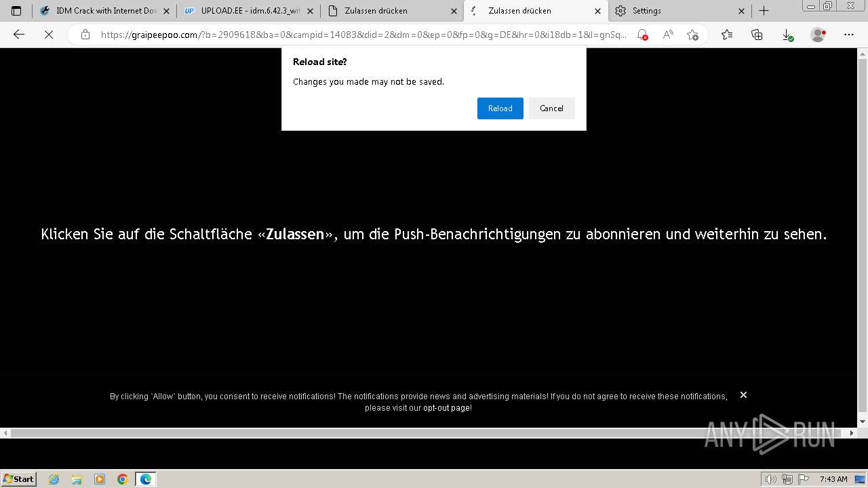Open the opt-out page link

coord(447,408)
